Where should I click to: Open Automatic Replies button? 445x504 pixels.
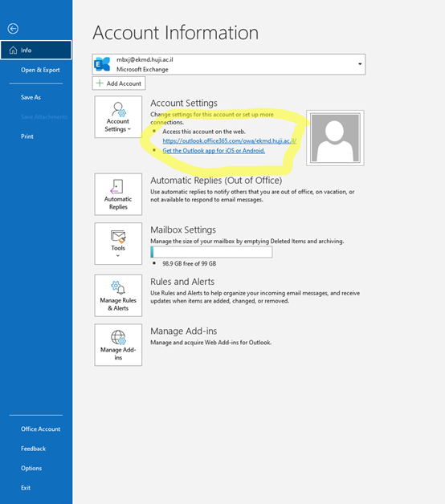(118, 194)
